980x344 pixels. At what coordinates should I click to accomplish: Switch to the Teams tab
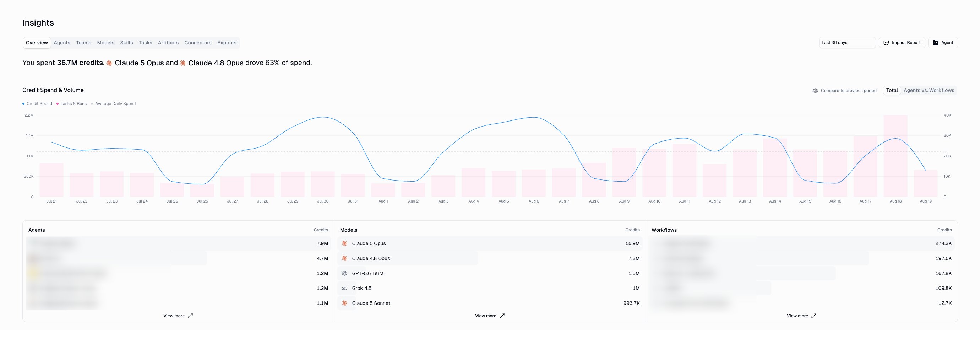tap(84, 43)
